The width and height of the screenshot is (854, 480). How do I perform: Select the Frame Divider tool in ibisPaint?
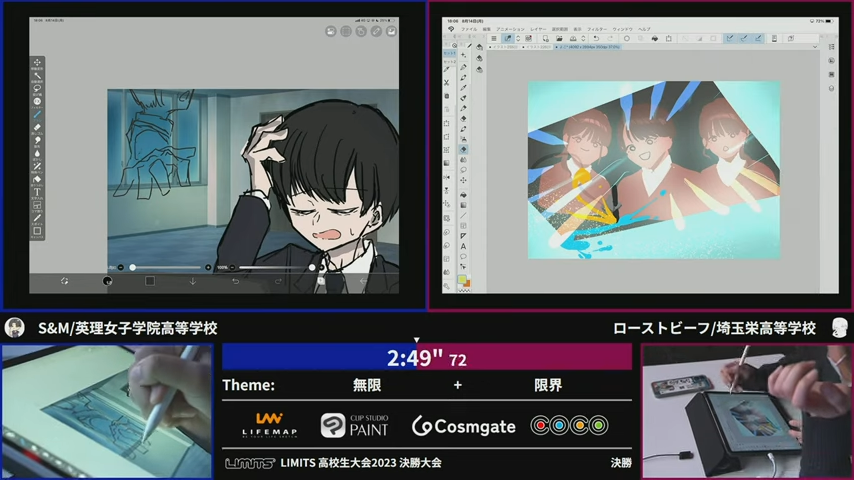click(37, 205)
